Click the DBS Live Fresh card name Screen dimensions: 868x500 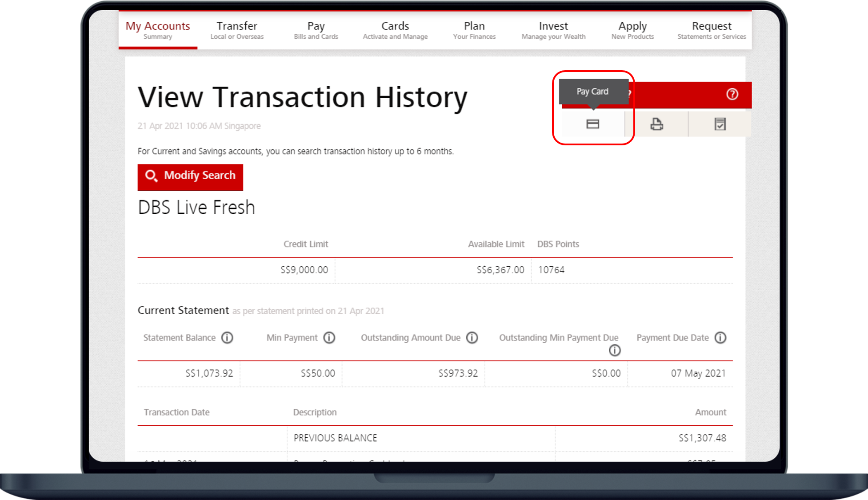(196, 208)
